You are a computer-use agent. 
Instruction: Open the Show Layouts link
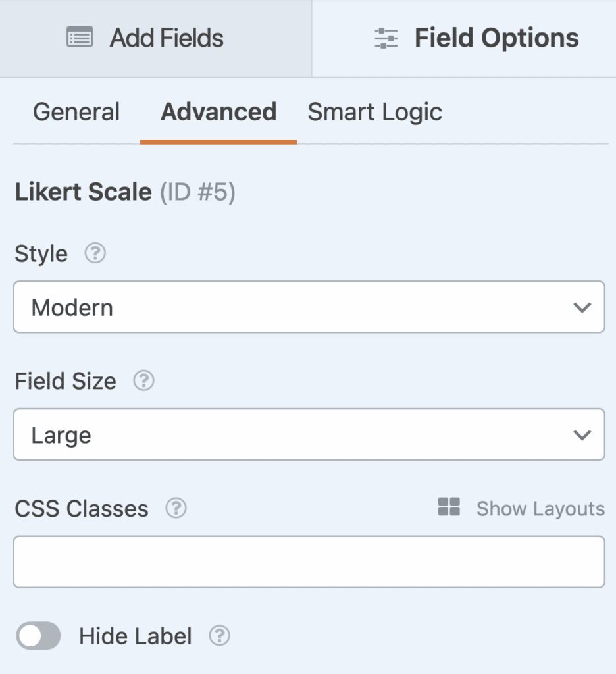point(540,508)
